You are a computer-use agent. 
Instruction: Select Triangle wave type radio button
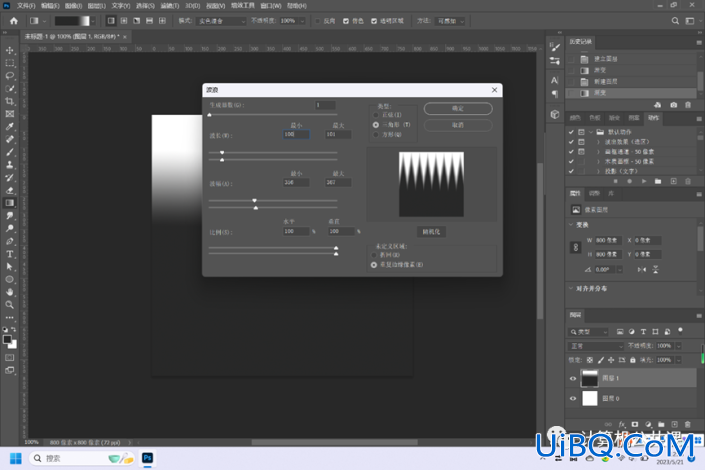pos(375,125)
